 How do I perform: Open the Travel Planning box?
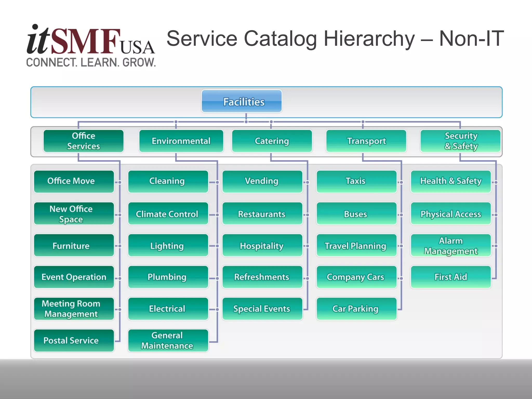pos(357,245)
